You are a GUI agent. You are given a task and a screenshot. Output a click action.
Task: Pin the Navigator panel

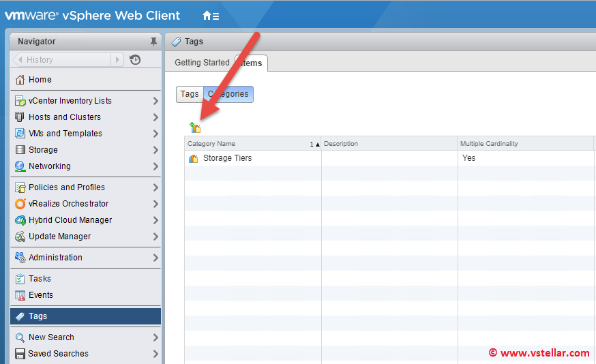(x=153, y=42)
